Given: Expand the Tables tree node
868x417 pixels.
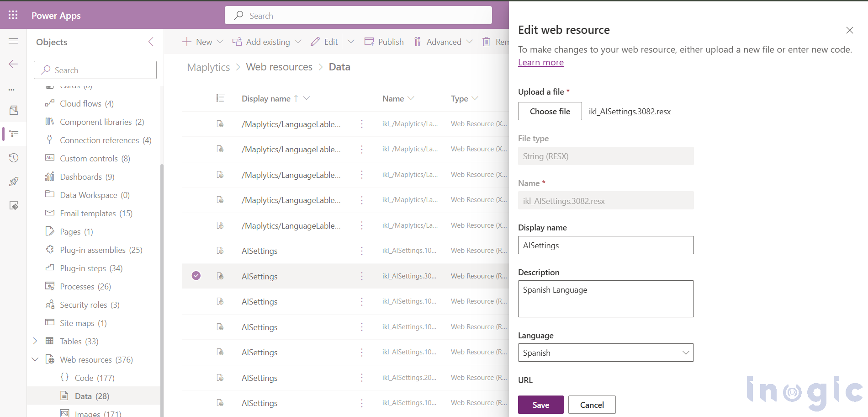Looking at the screenshot, I should 35,341.
